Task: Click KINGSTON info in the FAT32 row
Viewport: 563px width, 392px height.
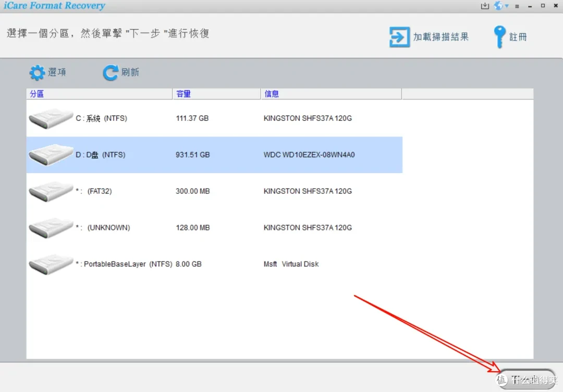Action: (308, 191)
